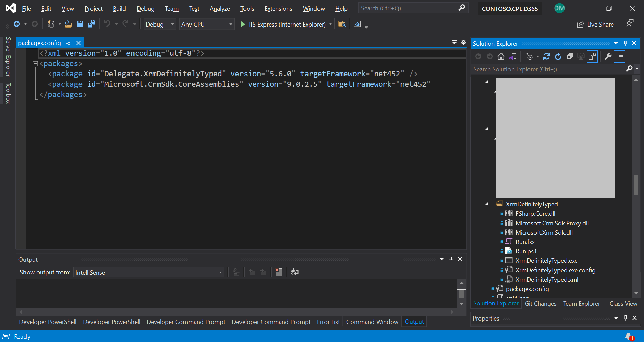Open the Extensions menu
The image size is (644, 342).
point(278,9)
